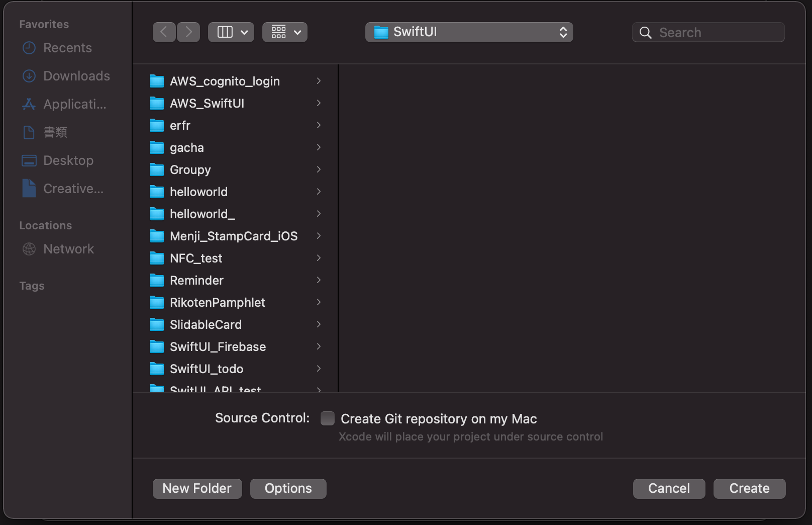Click Cancel to dismiss the dialog
Screen dimensions: 812x525
point(669,488)
